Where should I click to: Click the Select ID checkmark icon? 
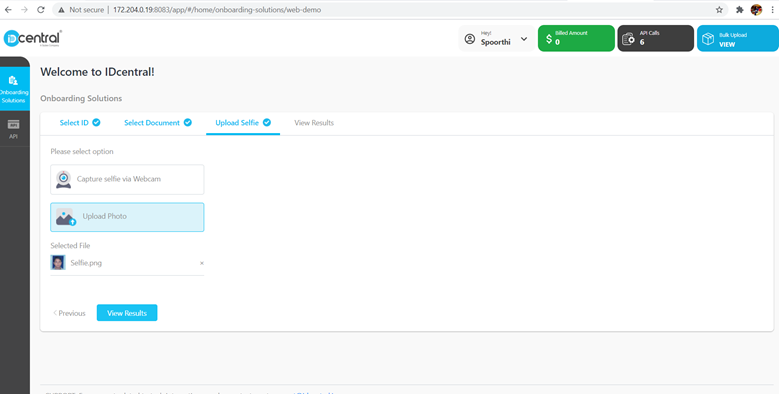coord(96,122)
